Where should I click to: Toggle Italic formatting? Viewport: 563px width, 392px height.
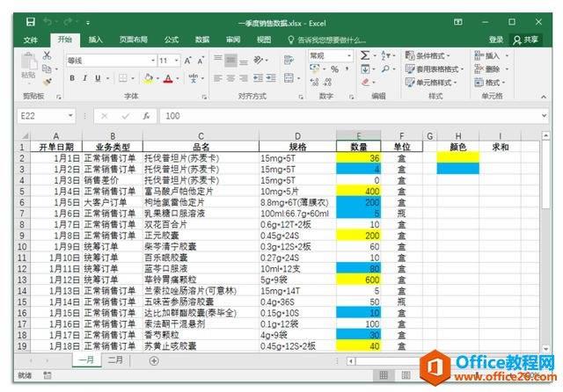84,78
